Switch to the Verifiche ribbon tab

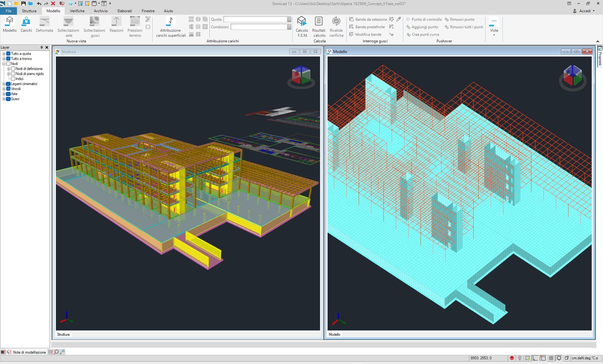(77, 11)
